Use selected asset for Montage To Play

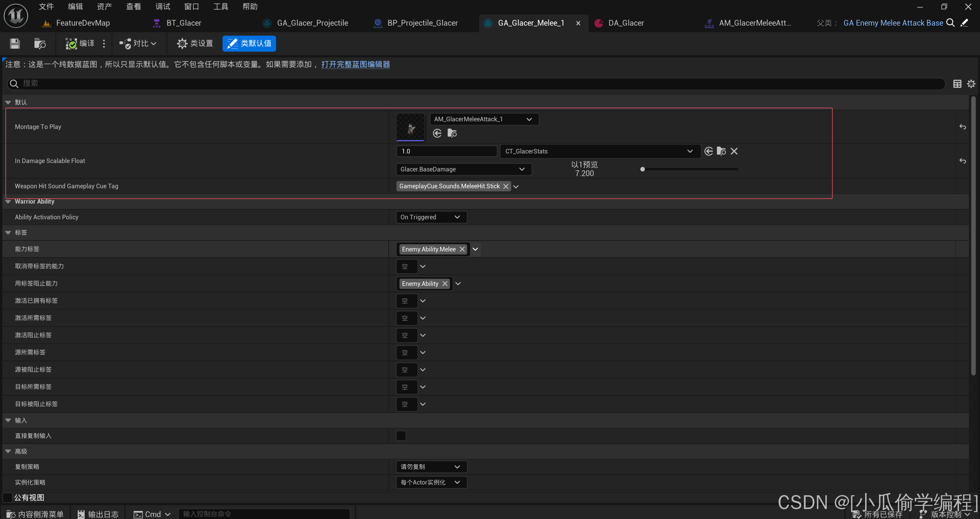[437, 133]
